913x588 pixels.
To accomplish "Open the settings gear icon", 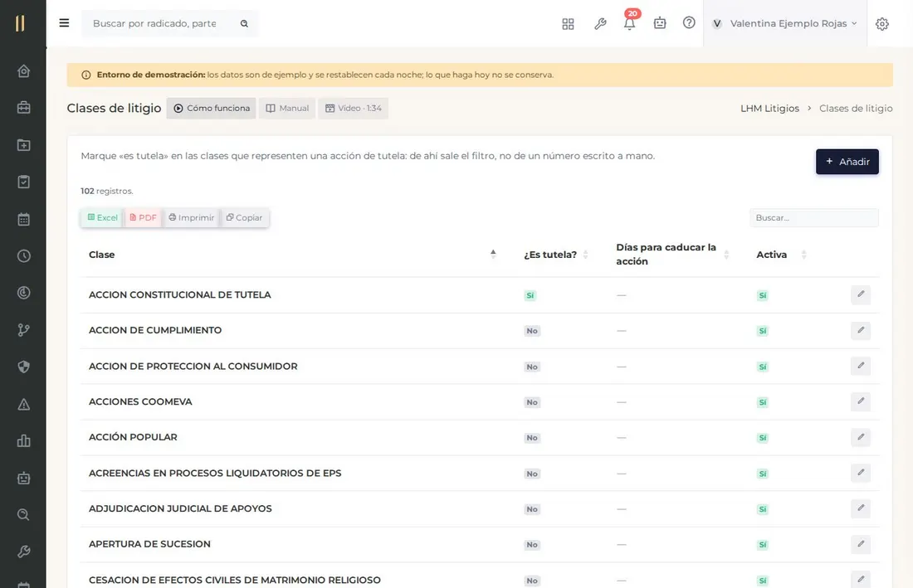I will 882,24.
